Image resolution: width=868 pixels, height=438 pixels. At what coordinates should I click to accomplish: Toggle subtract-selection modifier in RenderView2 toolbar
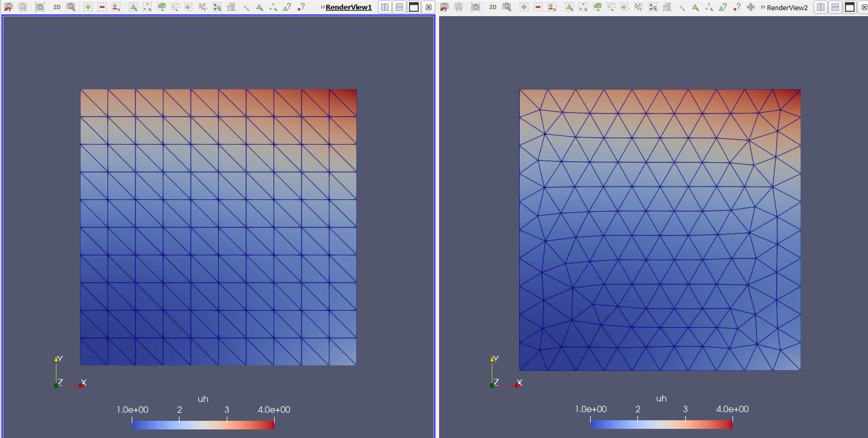(537, 7)
